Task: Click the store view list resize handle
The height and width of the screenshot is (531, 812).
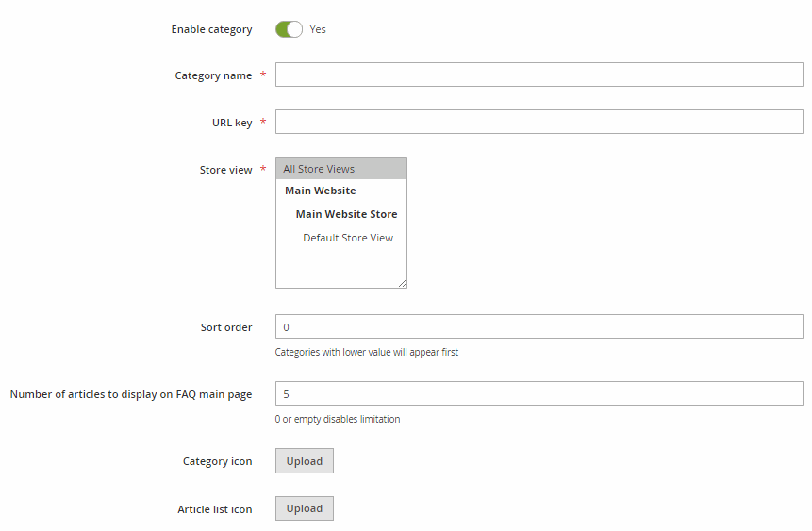Action: pyautogui.click(x=403, y=283)
